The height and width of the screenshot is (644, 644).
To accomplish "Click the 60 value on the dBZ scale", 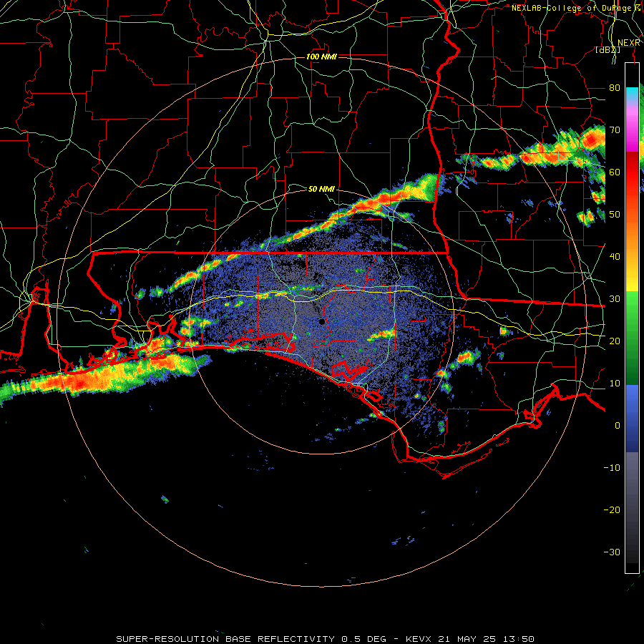I will (x=615, y=172).
